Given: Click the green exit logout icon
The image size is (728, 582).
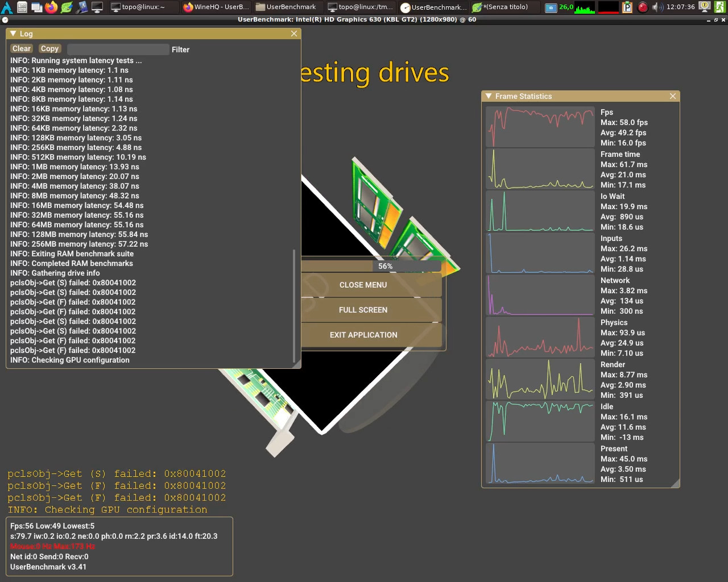Looking at the screenshot, I should [x=720, y=7].
